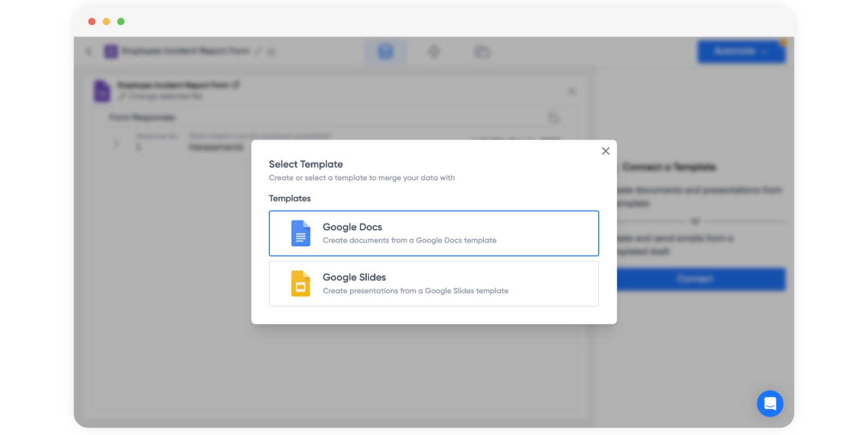
Task: Choose the Google Slides template option
Action: tap(433, 283)
